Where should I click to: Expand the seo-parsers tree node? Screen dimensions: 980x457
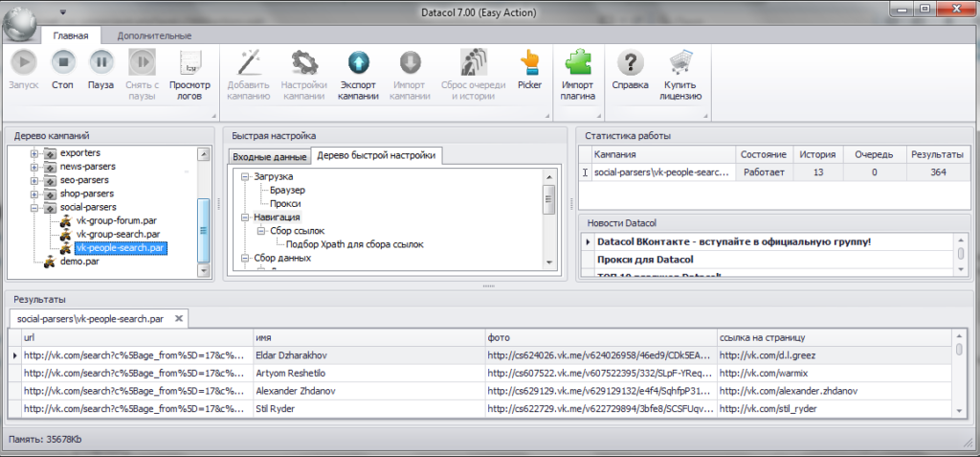[34, 180]
